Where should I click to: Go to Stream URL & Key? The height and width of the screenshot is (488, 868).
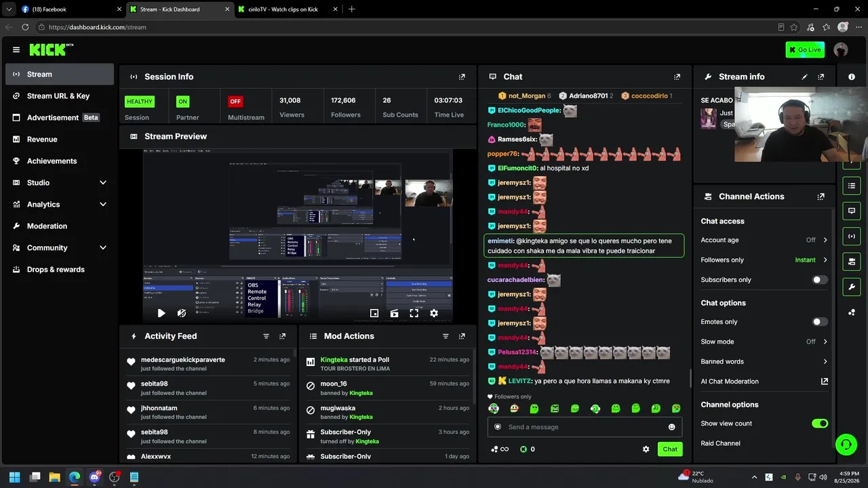pyautogui.click(x=60, y=96)
